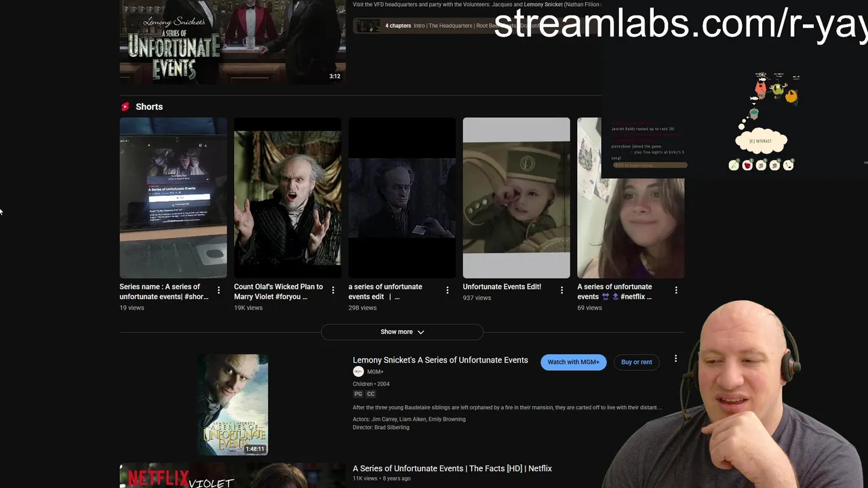The width and height of the screenshot is (868, 488).
Task: Click the '[E] INTERACT' cloud in game overlay
Action: [x=761, y=141]
